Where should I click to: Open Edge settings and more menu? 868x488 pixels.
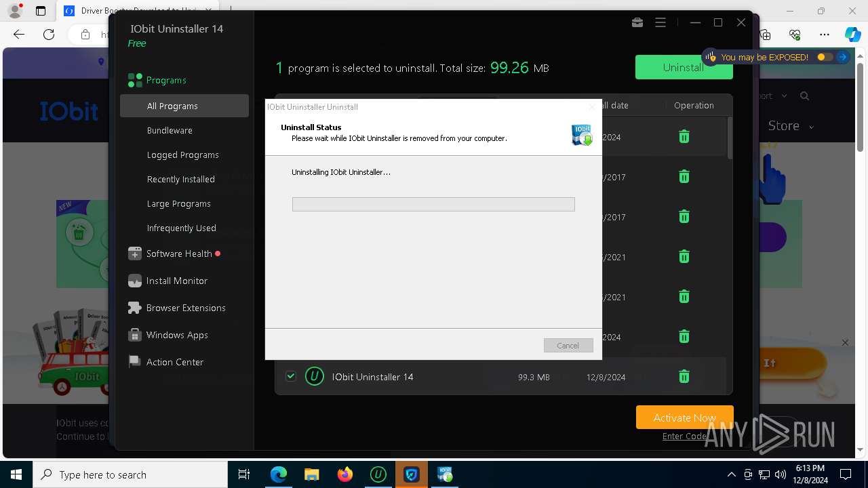[x=825, y=35]
